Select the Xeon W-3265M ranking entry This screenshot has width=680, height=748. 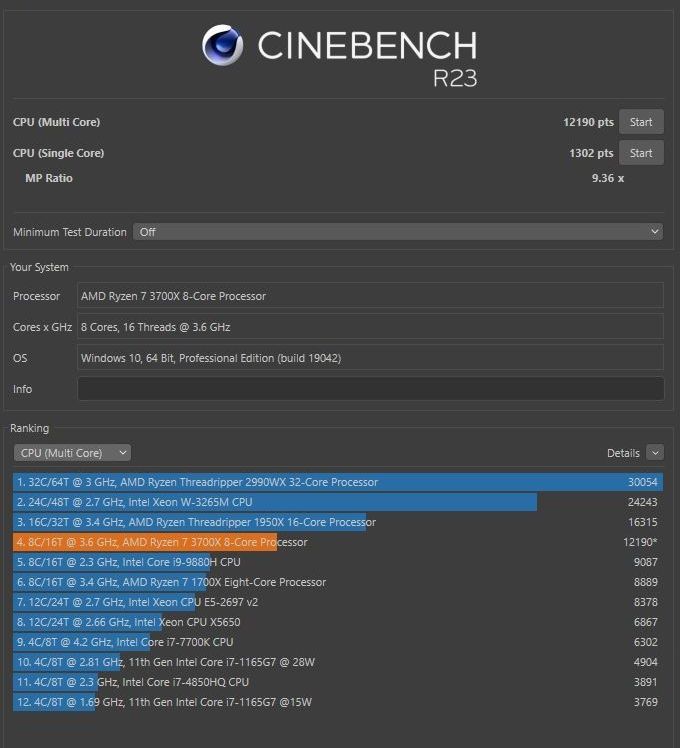(338, 502)
